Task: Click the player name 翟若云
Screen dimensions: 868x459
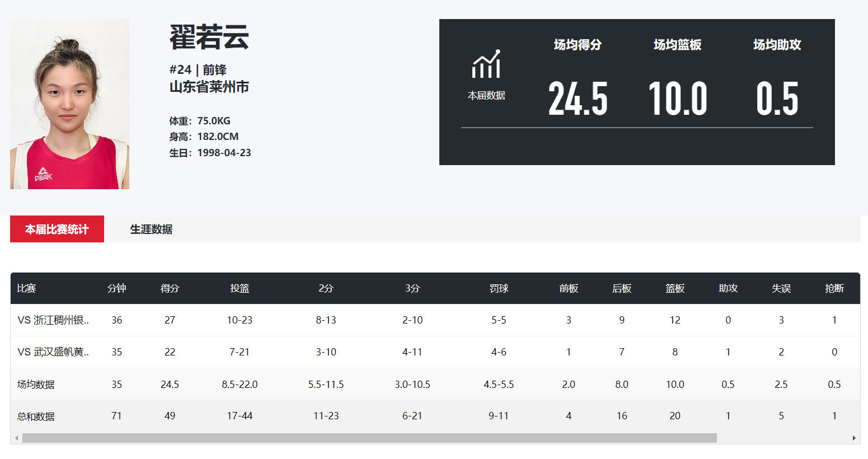Action: pyautogui.click(x=209, y=38)
